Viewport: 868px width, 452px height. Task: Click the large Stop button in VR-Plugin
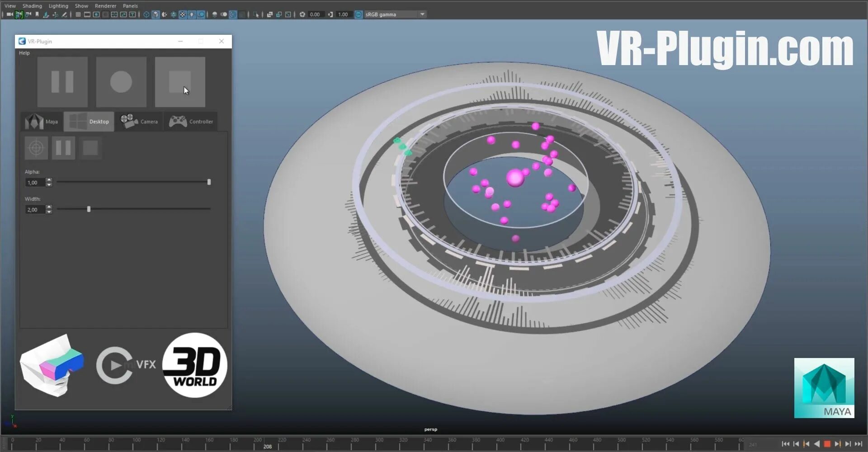tap(180, 82)
